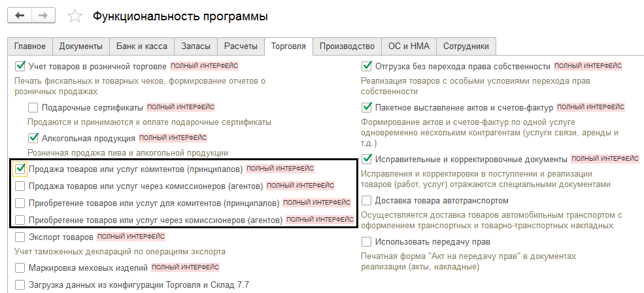Open the Банк и касса tab

point(142,46)
